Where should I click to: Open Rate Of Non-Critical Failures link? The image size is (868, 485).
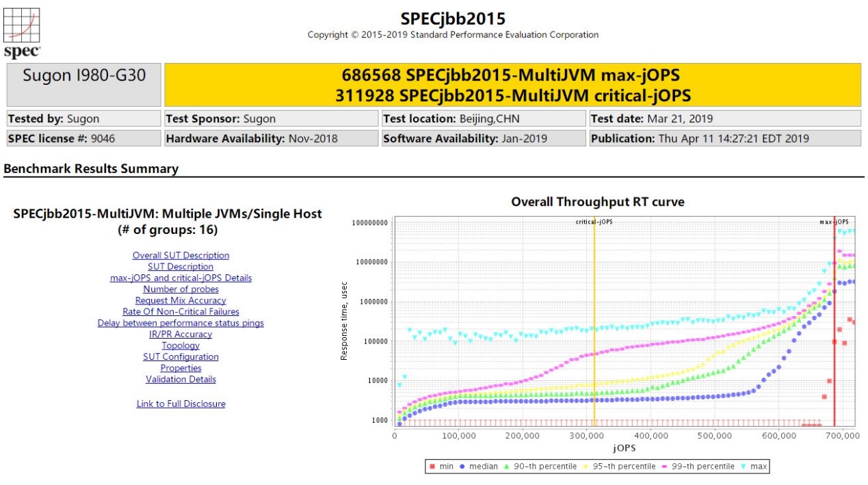181,312
